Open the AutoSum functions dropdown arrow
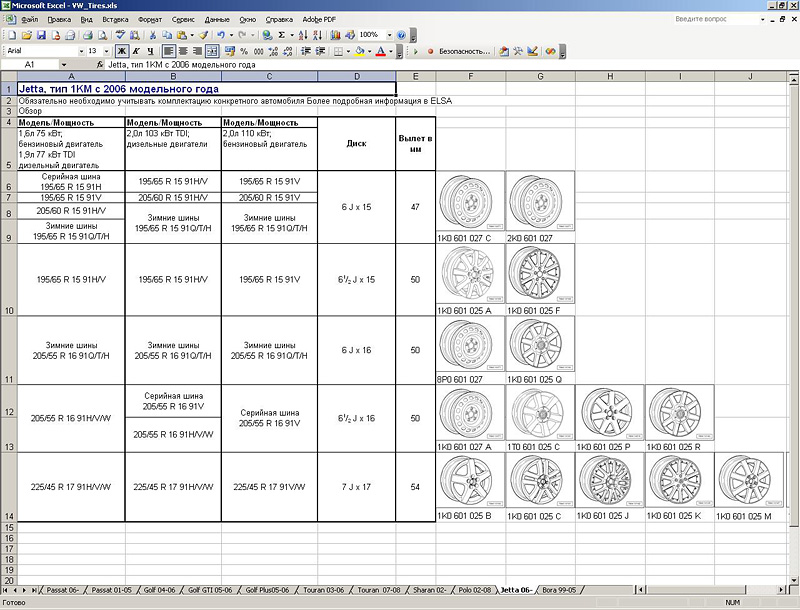 click(x=292, y=35)
